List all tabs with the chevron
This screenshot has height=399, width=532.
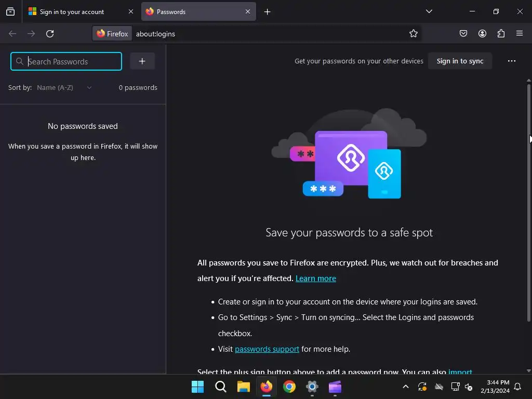[429, 11]
